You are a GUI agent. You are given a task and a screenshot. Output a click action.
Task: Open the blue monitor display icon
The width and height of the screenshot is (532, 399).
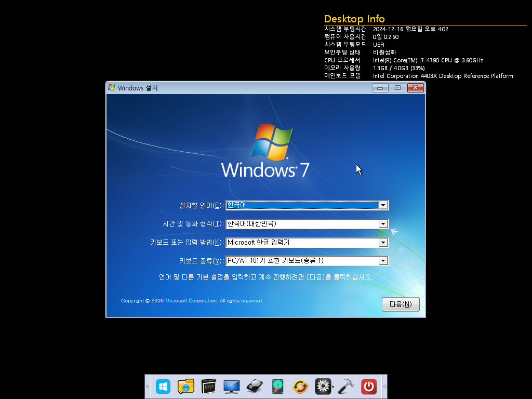click(x=231, y=387)
